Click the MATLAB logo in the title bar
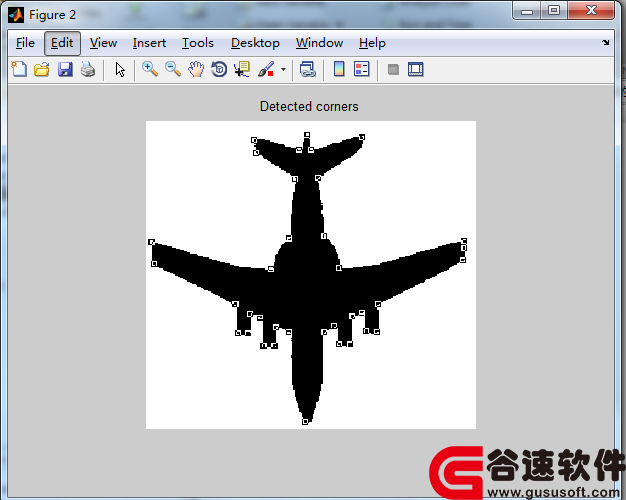This screenshot has height=500, width=626. 16,15
